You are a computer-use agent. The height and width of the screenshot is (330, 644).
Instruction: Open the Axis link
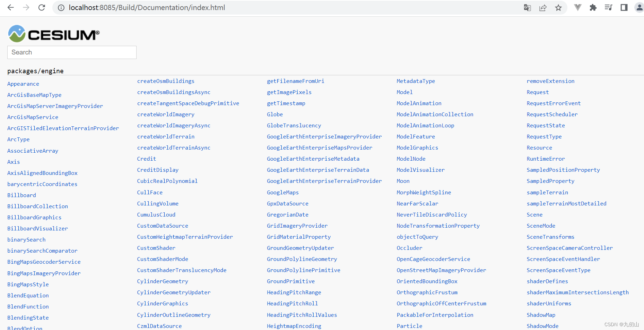(14, 162)
